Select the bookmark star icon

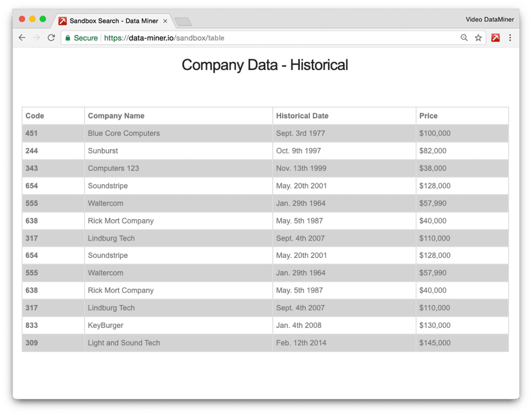coord(478,38)
